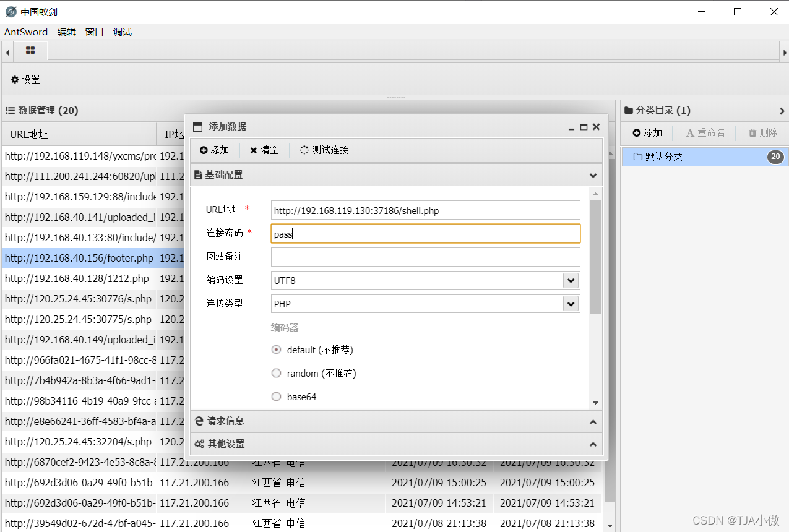The width and height of the screenshot is (789, 532).
Task: Maximize the 添加数据 dialog
Action: point(584,127)
